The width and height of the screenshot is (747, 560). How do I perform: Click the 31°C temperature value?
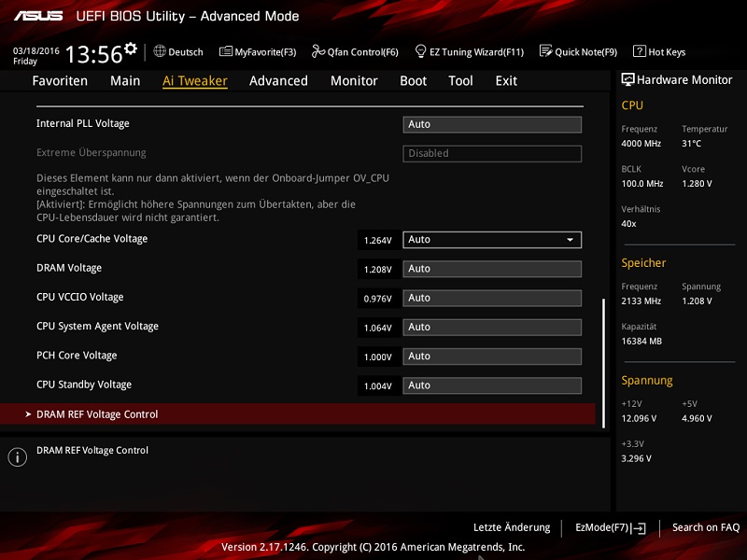click(x=691, y=144)
